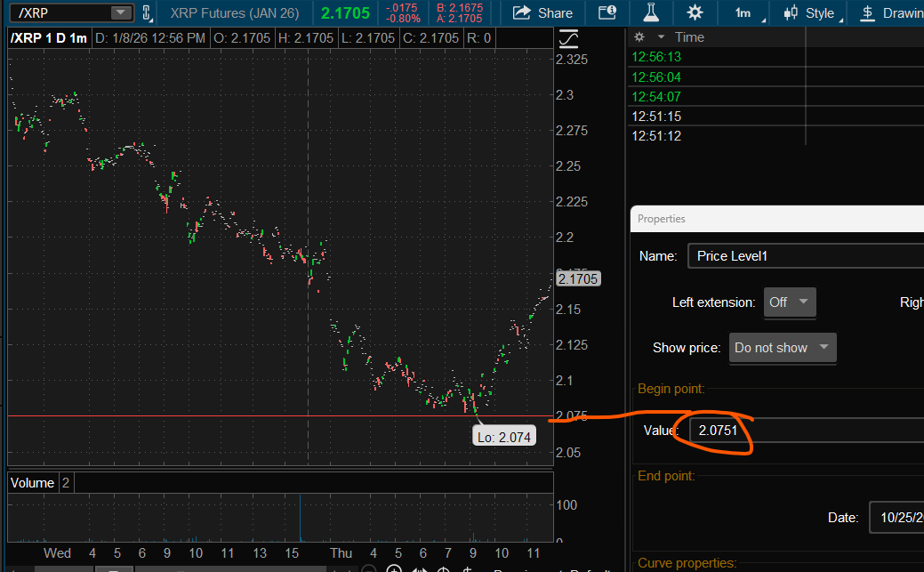
Task: Click the /XRP 1 D 1m chart label
Action: [x=49, y=38]
